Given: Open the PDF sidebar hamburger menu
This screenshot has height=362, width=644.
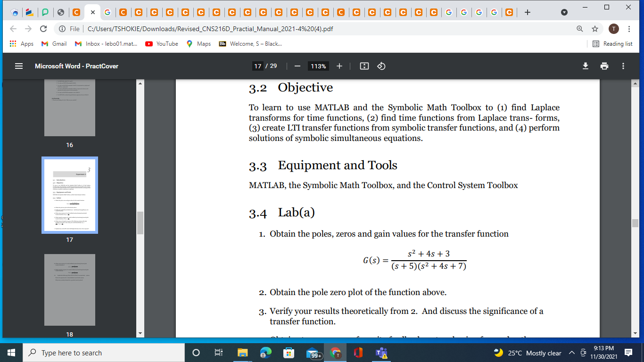Looking at the screenshot, I should (18, 66).
